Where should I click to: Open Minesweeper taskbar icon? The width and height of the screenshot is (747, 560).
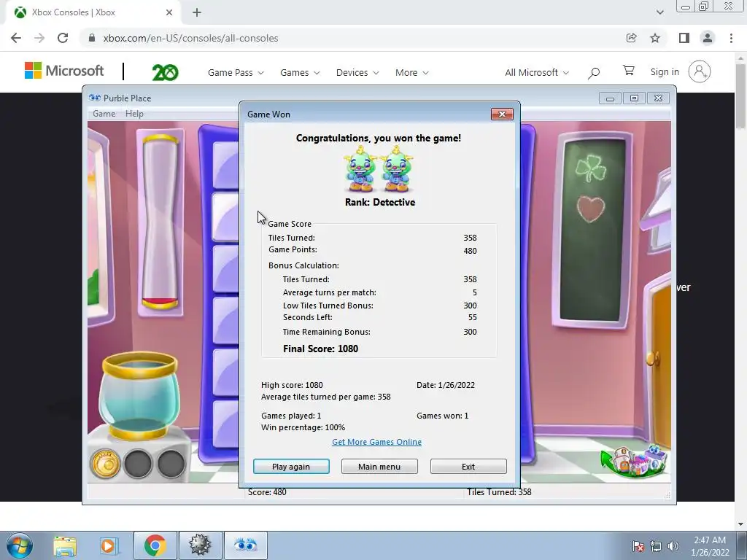click(x=200, y=545)
